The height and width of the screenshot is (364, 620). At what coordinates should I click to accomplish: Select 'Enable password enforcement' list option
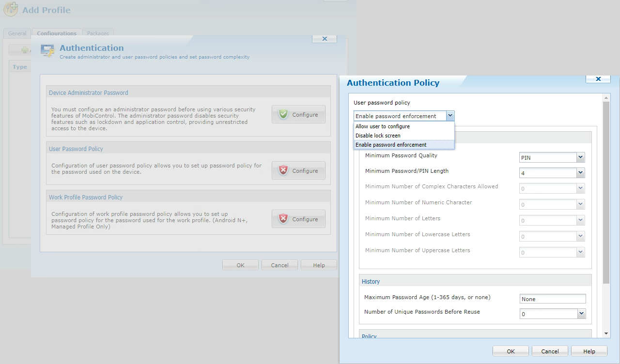coord(391,145)
